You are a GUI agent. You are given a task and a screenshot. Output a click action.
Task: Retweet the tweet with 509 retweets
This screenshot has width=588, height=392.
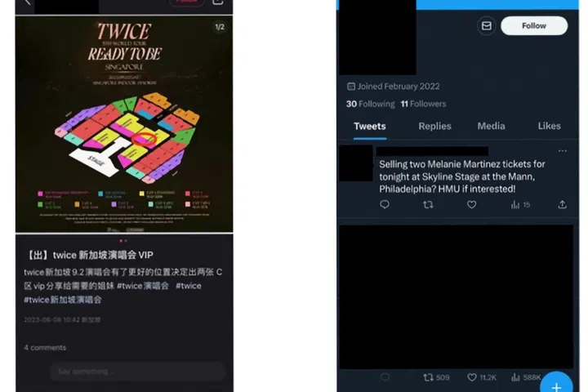436,377
